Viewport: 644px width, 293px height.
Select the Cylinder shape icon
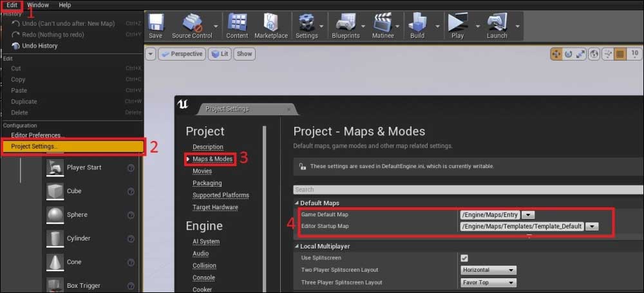click(55, 238)
